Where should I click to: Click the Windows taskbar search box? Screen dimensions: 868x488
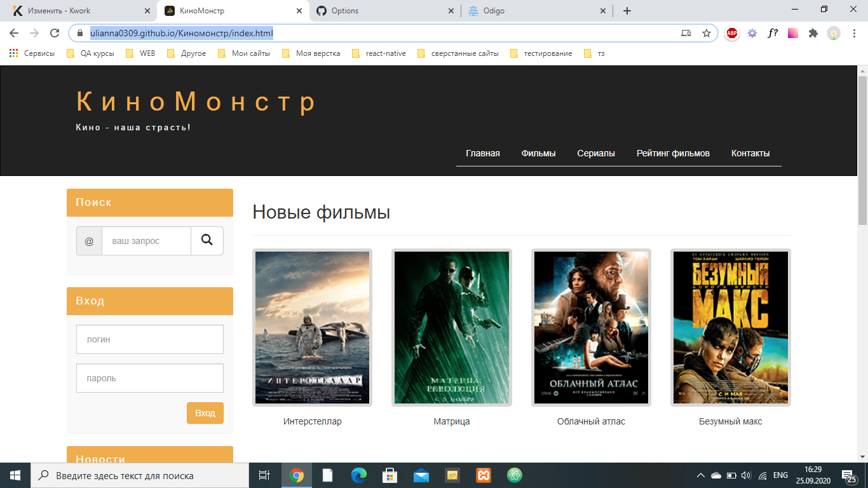pyautogui.click(x=140, y=475)
